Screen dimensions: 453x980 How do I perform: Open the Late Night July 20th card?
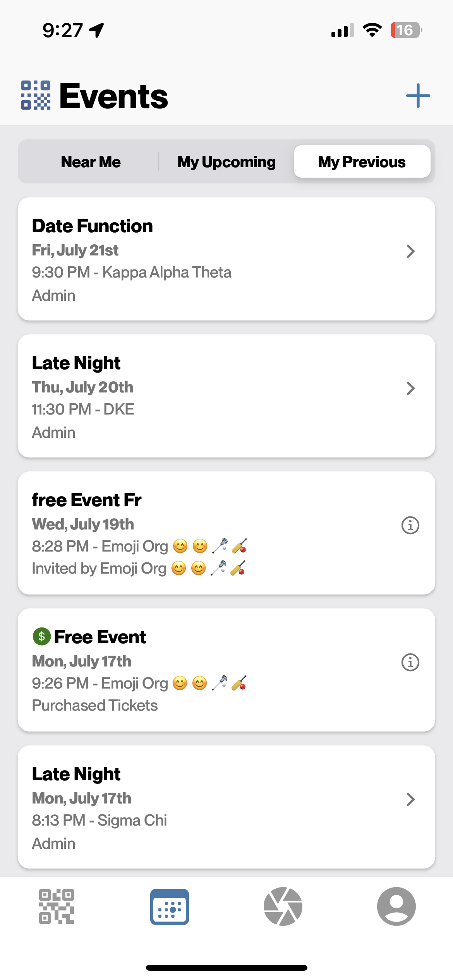[226, 396]
